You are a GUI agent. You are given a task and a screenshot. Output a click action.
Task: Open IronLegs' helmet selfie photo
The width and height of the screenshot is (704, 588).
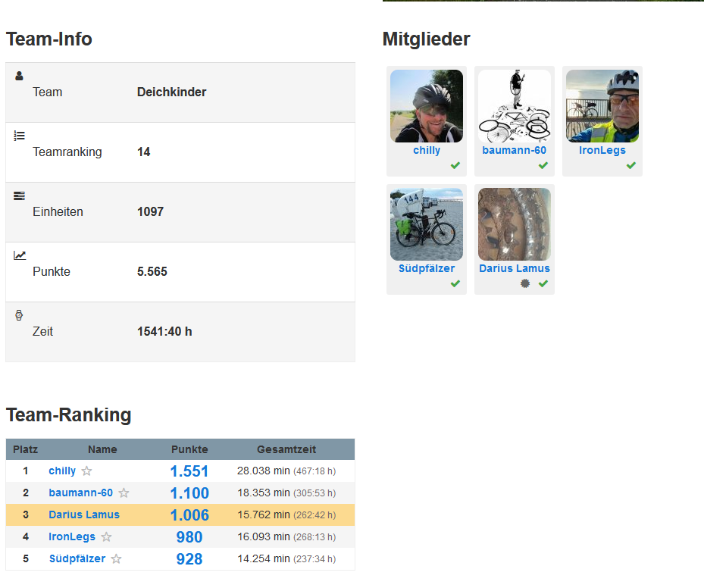(x=602, y=106)
